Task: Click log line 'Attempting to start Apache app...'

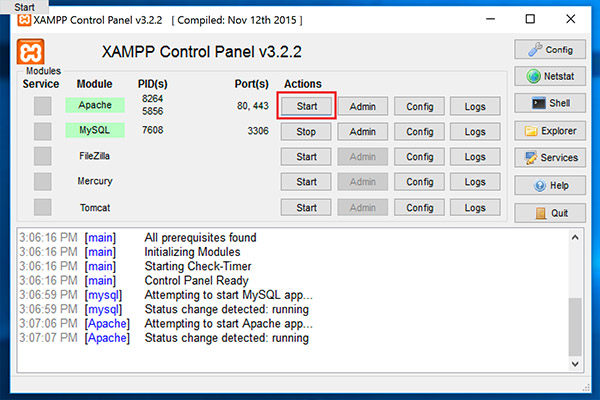Action: pos(228,324)
